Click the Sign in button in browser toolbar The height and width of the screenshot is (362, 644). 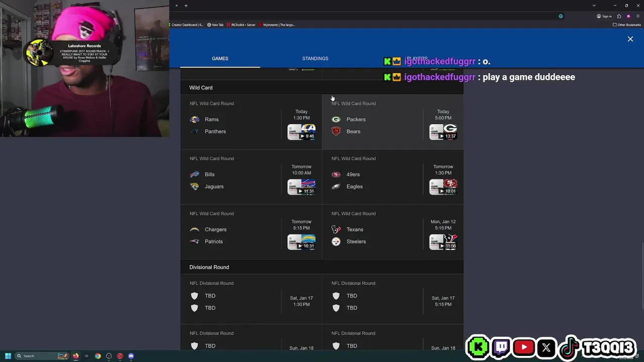604,16
